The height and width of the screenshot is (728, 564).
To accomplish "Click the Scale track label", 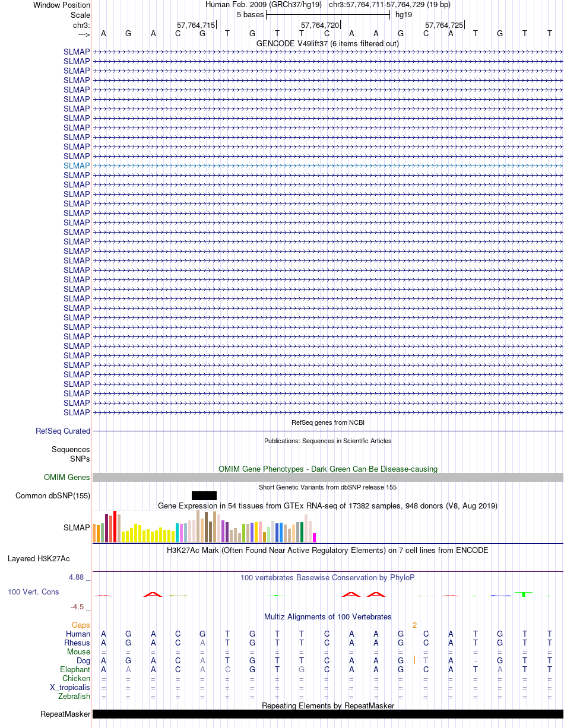I will [x=80, y=15].
